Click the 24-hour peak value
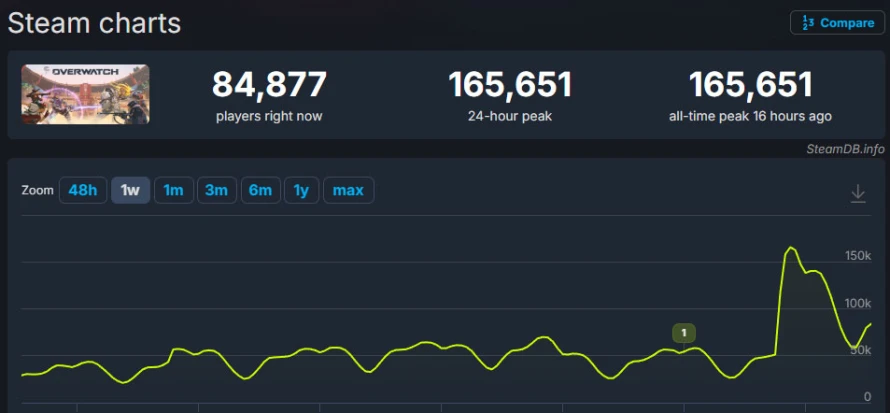 (510, 85)
